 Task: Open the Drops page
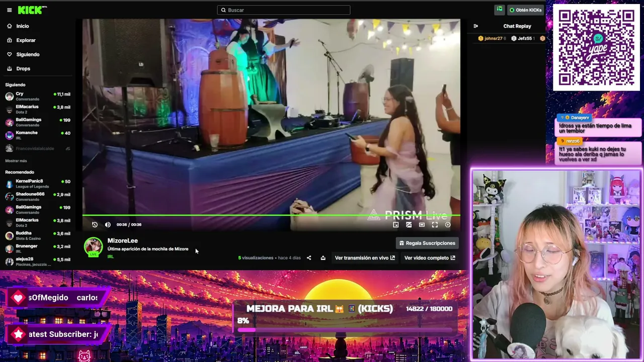click(x=23, y=68)
